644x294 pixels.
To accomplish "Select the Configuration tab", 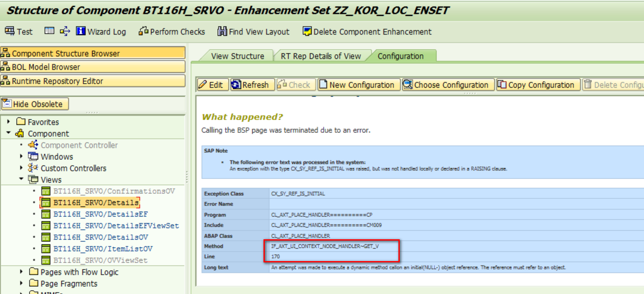I will click(401, 56).
